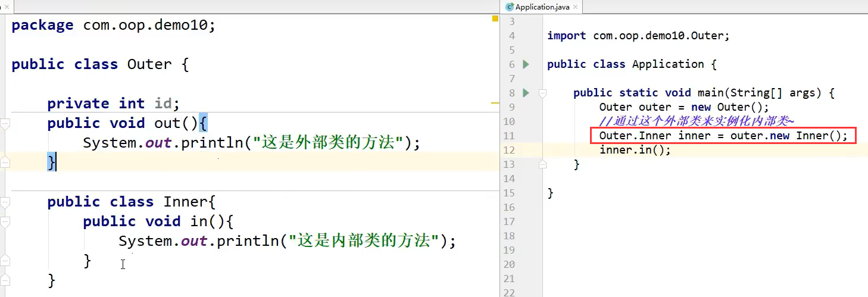This screenshot has width=868, height=297.
Task: Click the string '这是内部类的方法'
Action: click(x=369, y=241)
